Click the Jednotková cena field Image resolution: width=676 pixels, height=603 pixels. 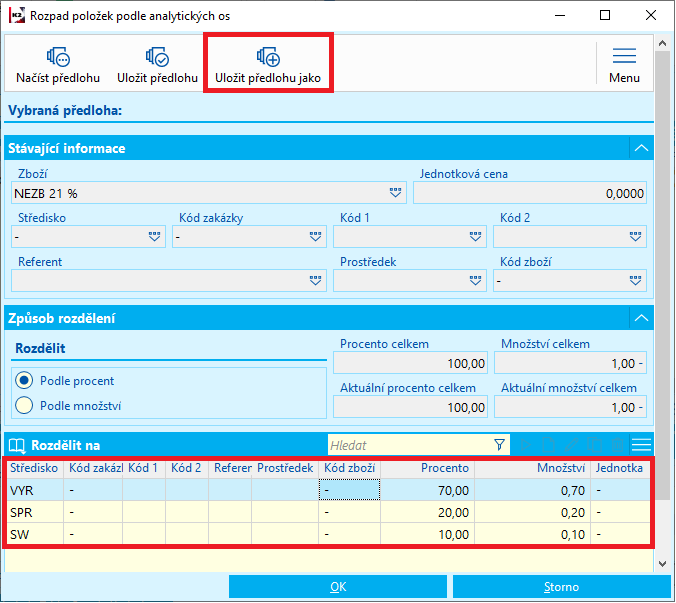pos(530,193)
